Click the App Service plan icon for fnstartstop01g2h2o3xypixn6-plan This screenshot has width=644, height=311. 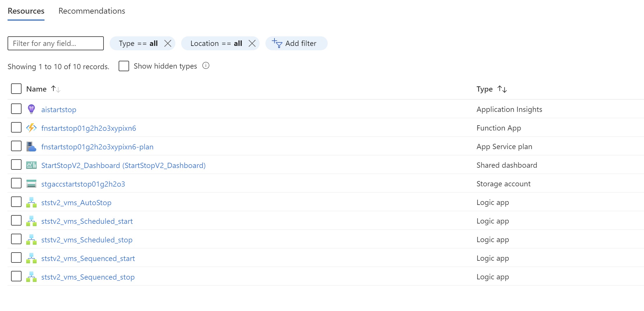point(31,146)
